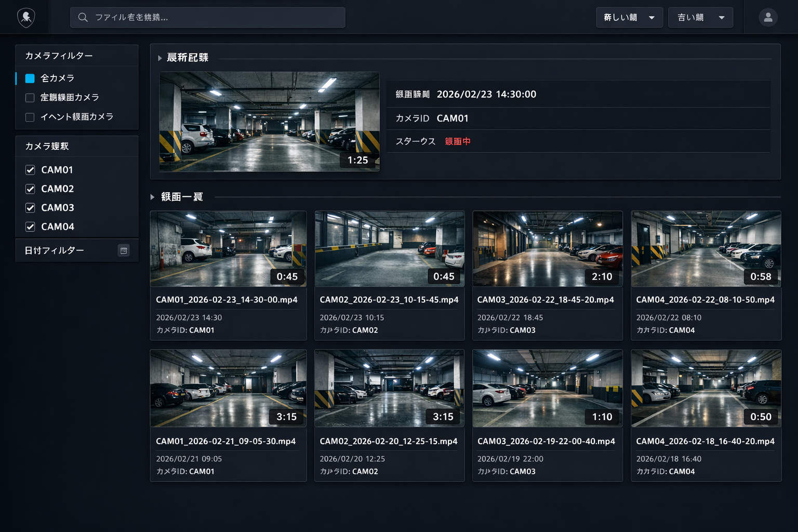Screen dimensions: 798x532
Task: Open CAM02_2026-02-23_10-15-45.mp4 file name
Action: point(389,300)
